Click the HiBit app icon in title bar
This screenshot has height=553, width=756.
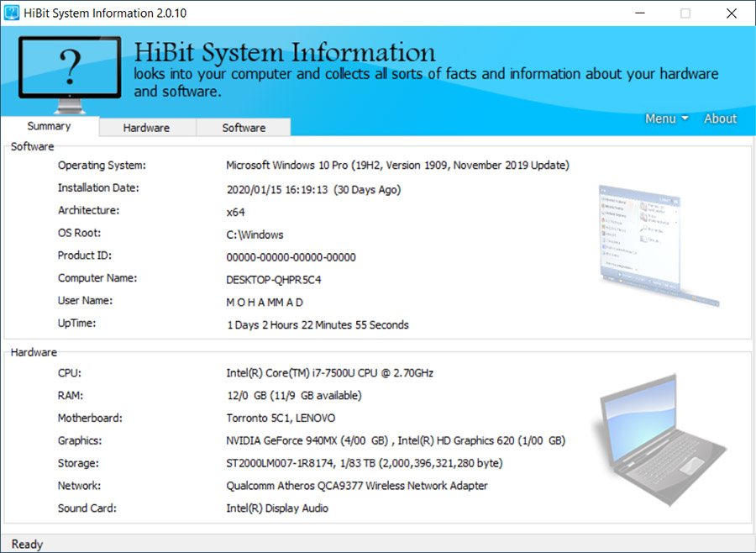pos(13,13)
